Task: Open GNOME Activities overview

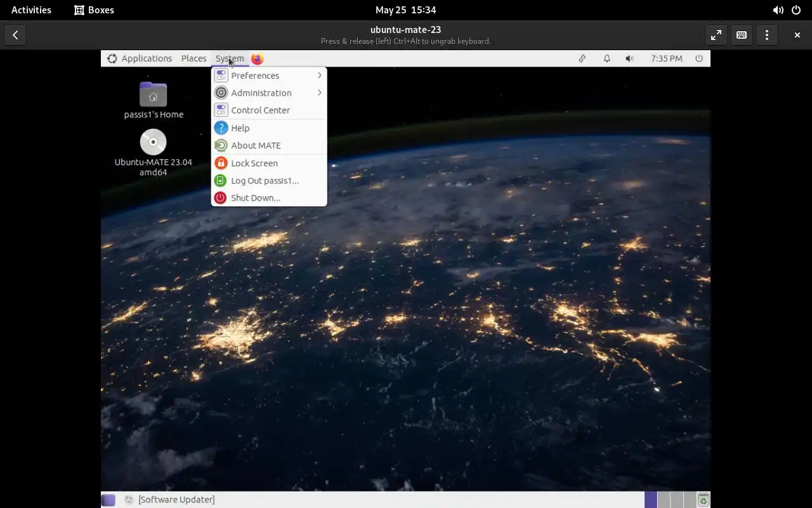Action: (31, 10)
